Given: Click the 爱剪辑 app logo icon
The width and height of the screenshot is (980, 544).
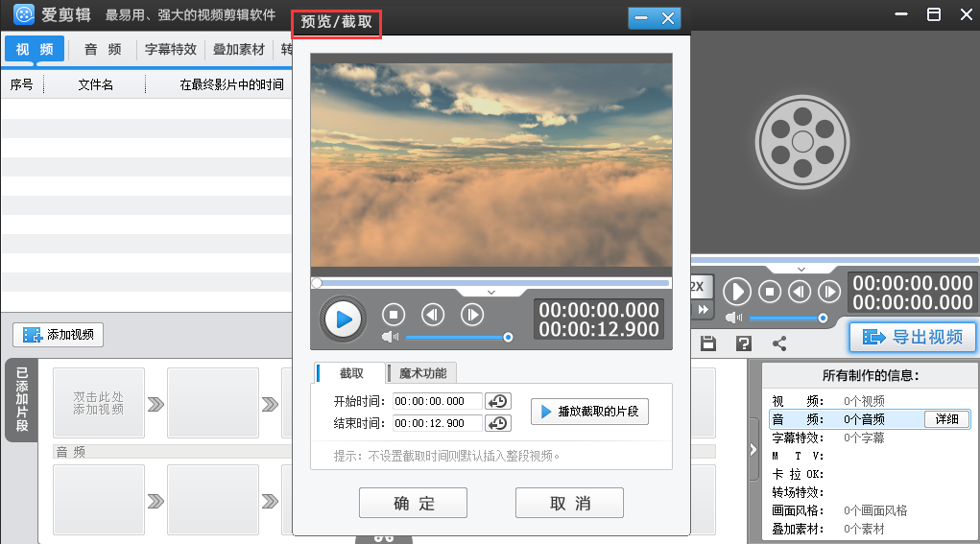Looking at the screenshot, I should (x=24, y=14).
